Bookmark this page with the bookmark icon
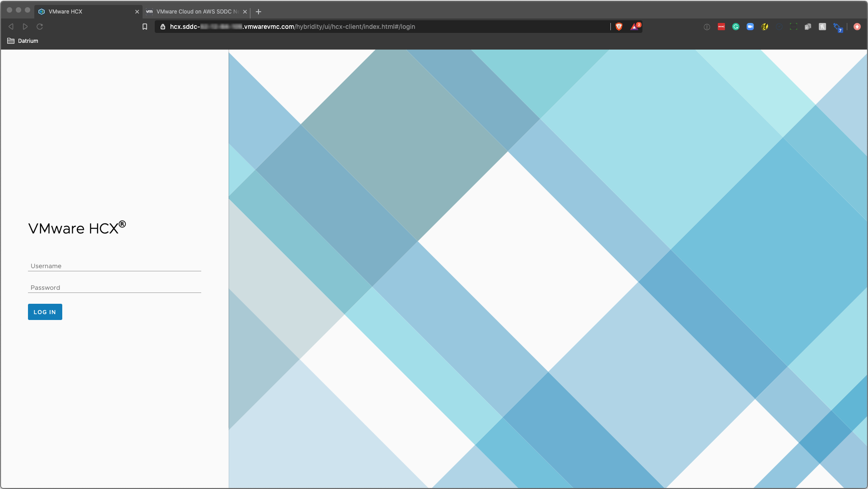The image size is (868, 489). click(x=145, y=27)
